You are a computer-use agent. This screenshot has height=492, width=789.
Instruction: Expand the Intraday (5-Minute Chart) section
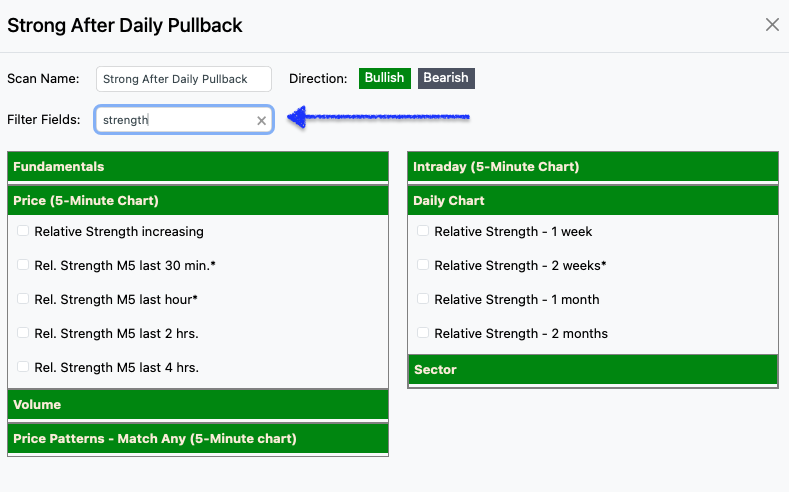pyautogui.click(x=593, y=167)
